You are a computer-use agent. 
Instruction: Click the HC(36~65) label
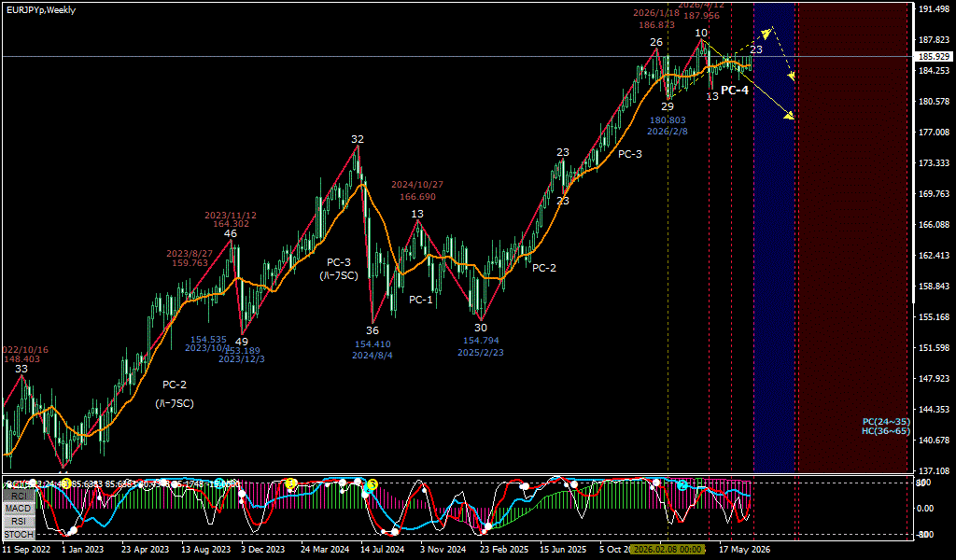pyautogui.click(x=886, y=431)
